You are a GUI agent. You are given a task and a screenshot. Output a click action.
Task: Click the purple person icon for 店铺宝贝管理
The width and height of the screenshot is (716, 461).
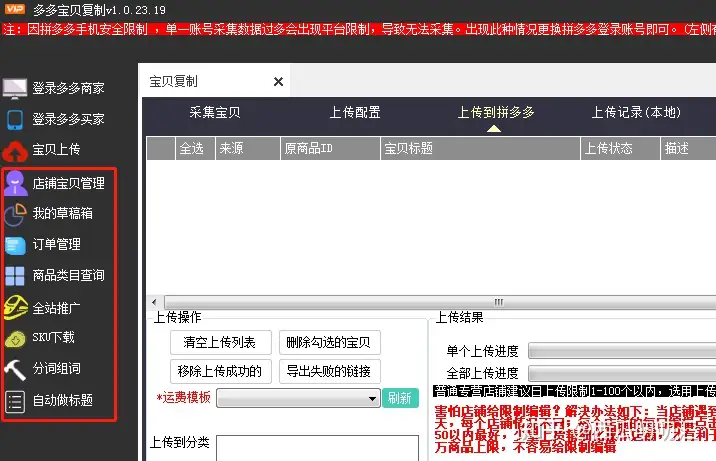[15, 183]
